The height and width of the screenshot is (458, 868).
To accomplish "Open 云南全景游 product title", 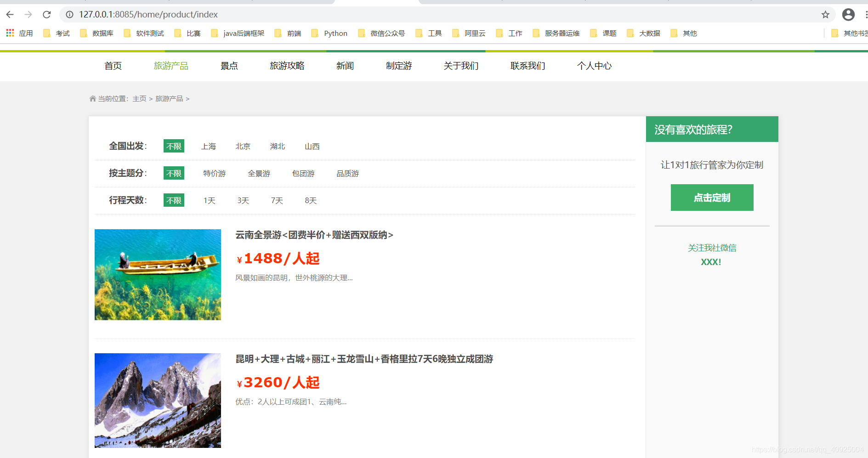I will (314, 235).
